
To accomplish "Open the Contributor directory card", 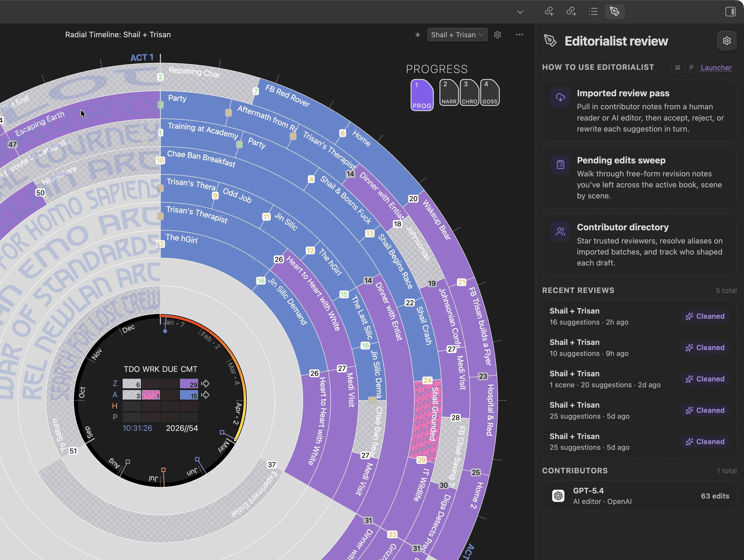I will pos(639,245).
